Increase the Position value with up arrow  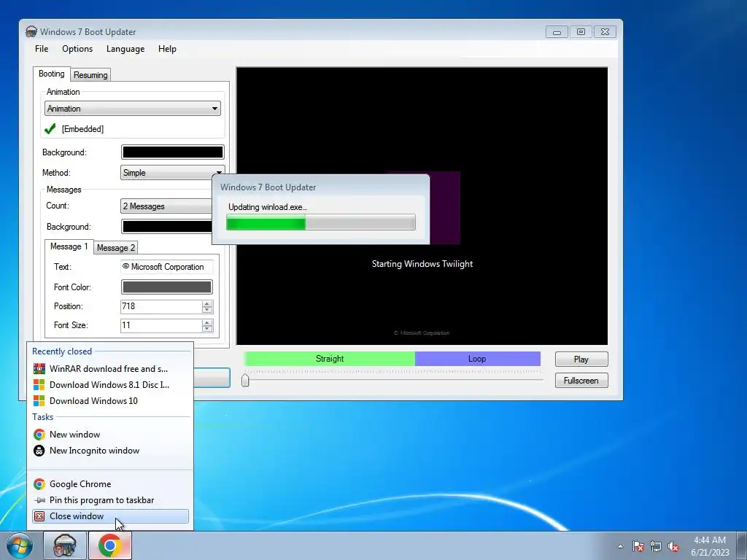point(206,303)
